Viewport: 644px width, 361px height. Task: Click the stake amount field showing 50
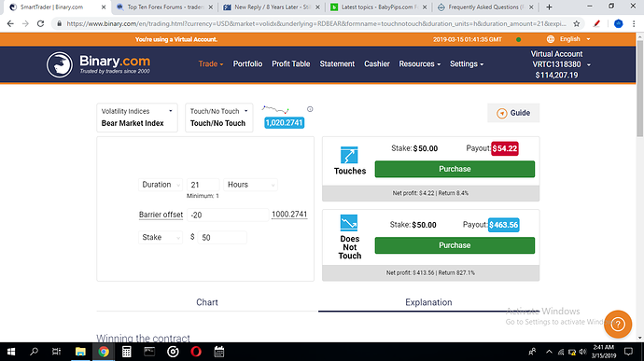(222, 237)
